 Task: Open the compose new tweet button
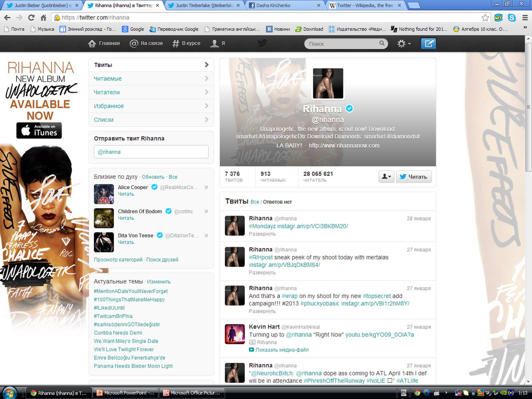coord(428,44)
